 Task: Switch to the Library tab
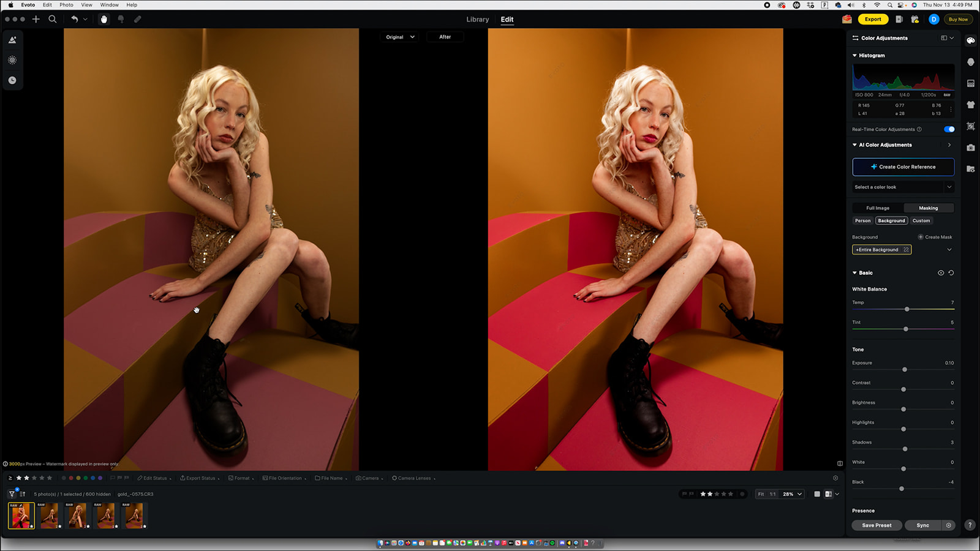(477, 20)
